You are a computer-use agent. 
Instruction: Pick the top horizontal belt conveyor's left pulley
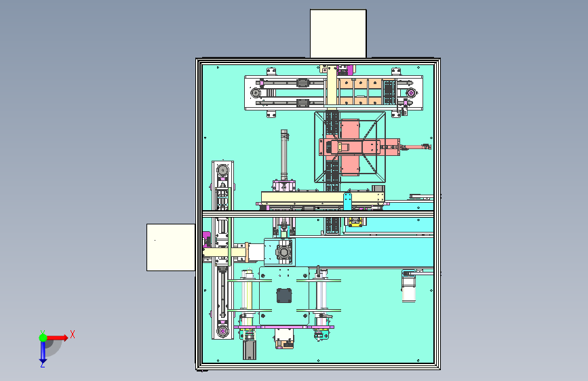point(256,92)
